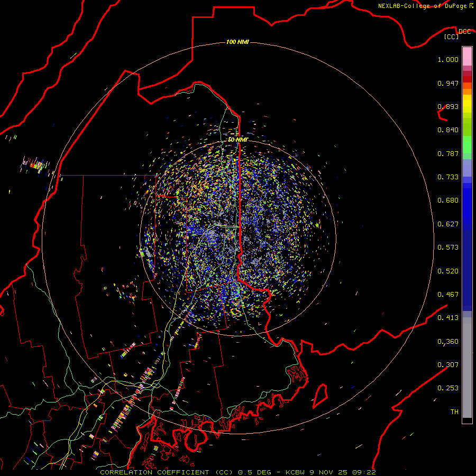Screen dimensions: 476x476
Task: Click the bright green segment of the color bar
Action: pos(467,144)
